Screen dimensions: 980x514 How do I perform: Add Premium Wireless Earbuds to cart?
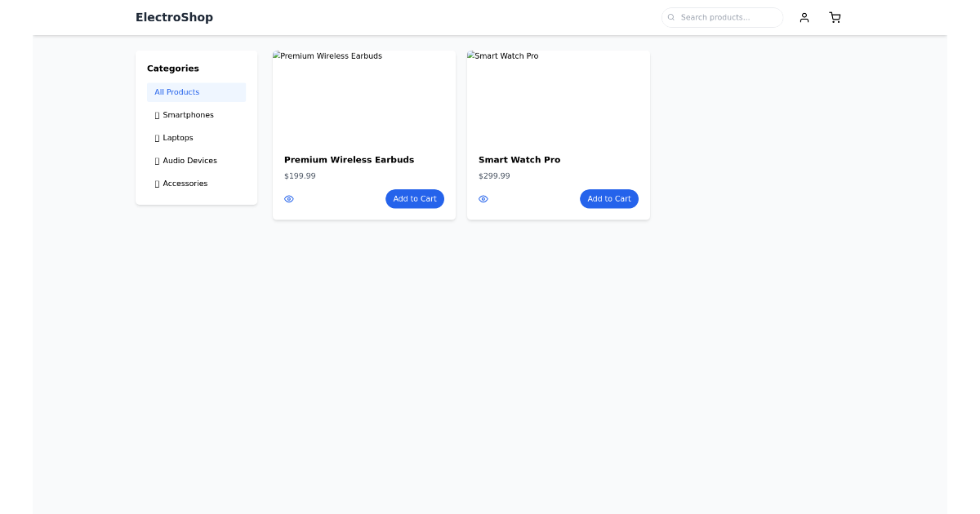(415, 198)
